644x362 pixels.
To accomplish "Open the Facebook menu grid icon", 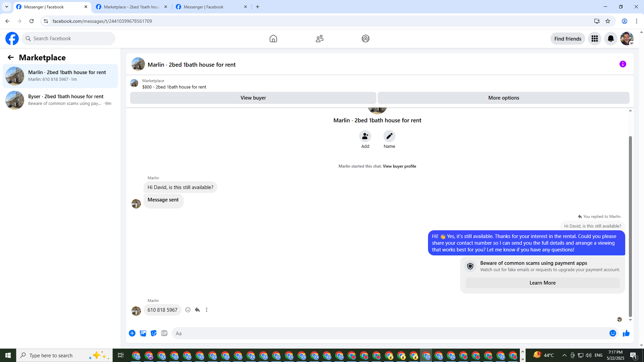I will [x=595, y=39].
